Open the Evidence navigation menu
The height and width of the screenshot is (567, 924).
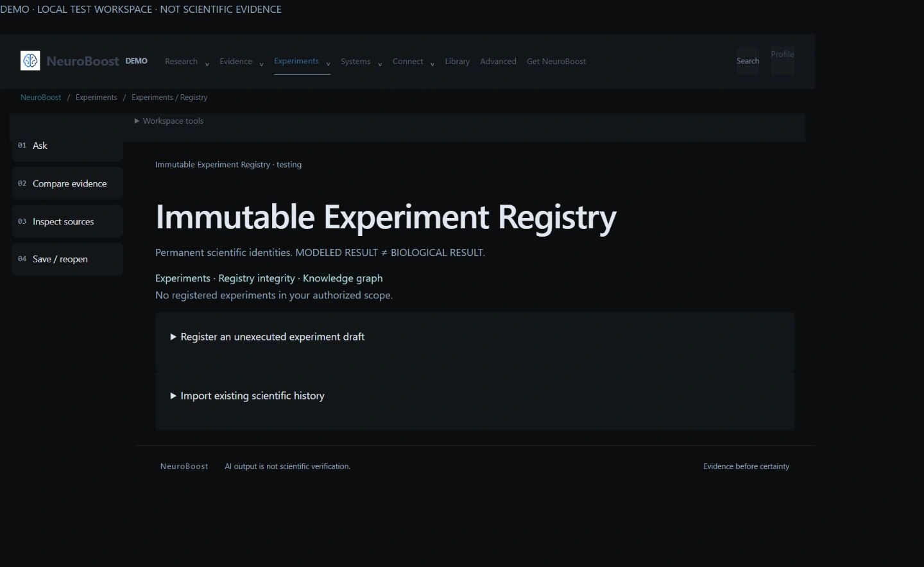235,62
